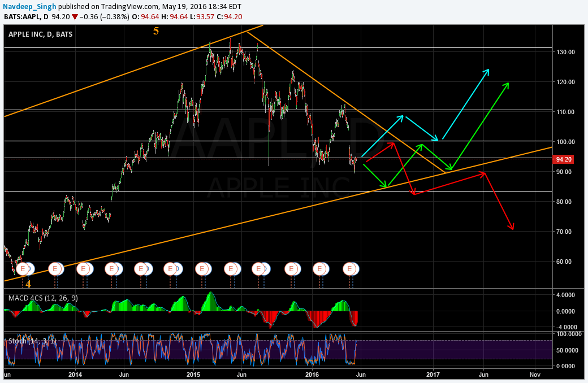Select the earnings marker above the 2015 label
The image size is (588, 383).
202,269
